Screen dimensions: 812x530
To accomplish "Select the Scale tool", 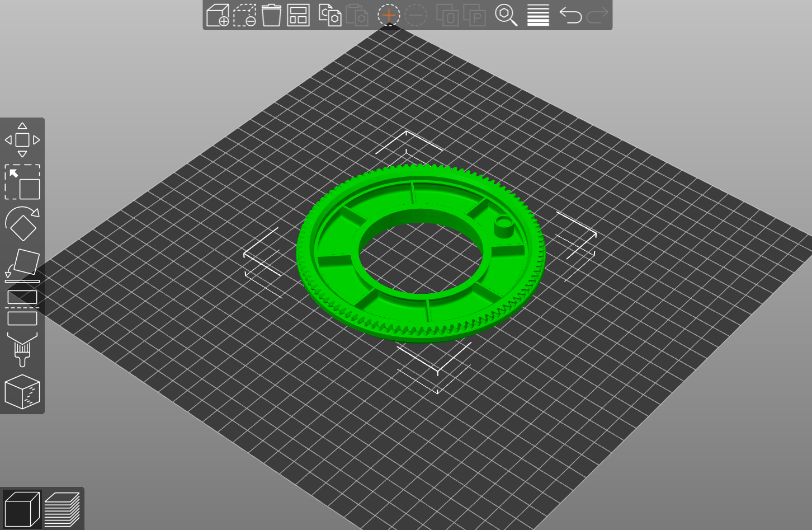I will pyautogui.click(x=22, y=182).
